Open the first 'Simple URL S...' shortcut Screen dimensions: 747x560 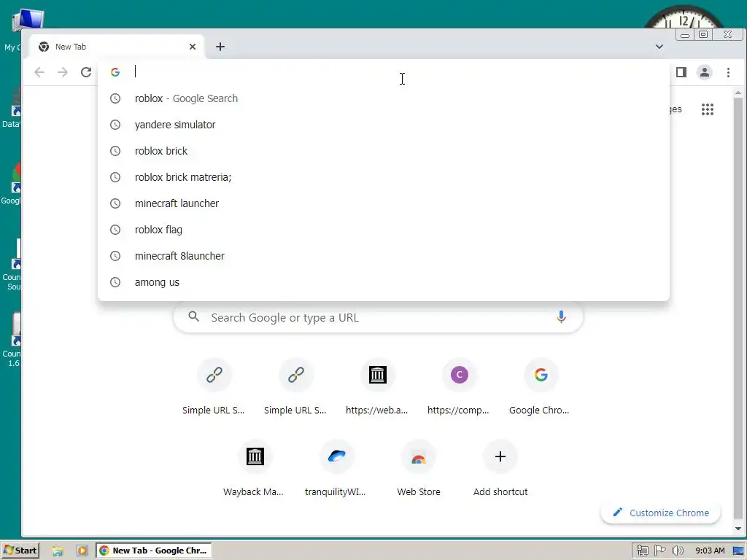coord(214,388)
